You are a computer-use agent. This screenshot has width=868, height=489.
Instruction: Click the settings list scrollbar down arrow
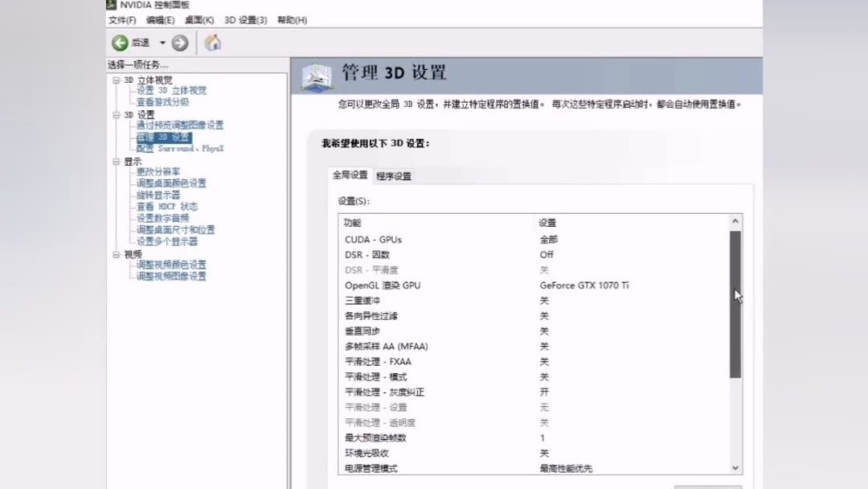click(x=735, y=467)
